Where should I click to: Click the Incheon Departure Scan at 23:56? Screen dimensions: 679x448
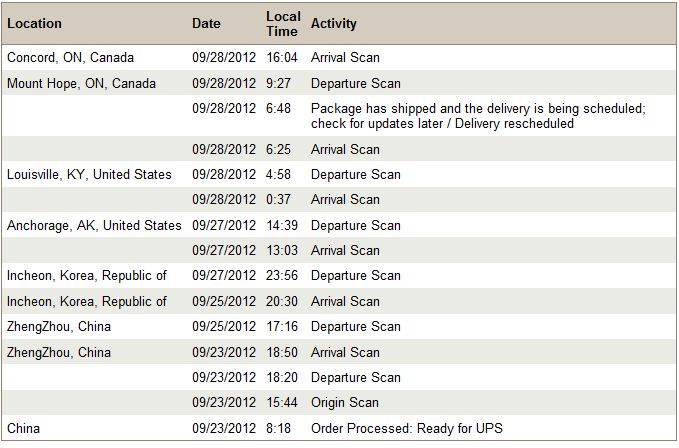point(356,276)
